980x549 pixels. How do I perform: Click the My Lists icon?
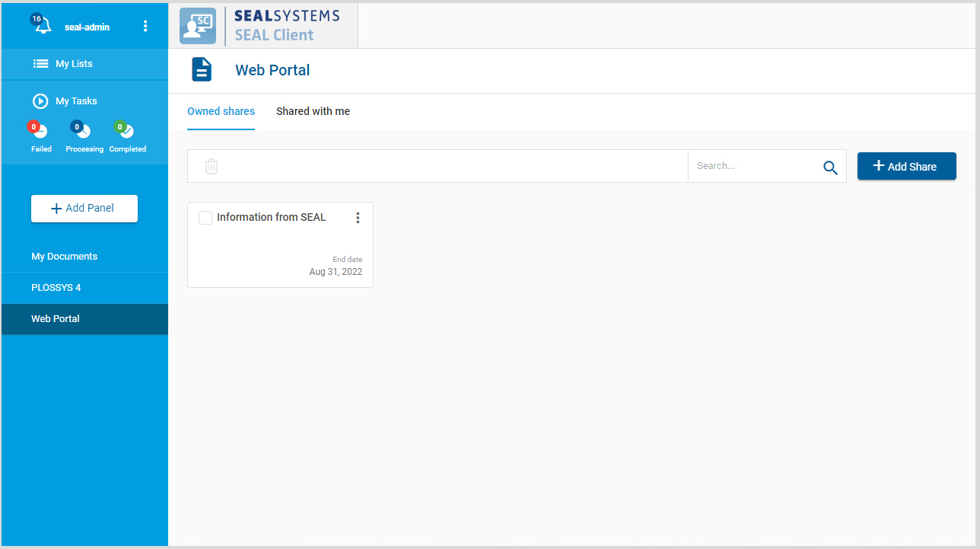[x=40, y=64]
